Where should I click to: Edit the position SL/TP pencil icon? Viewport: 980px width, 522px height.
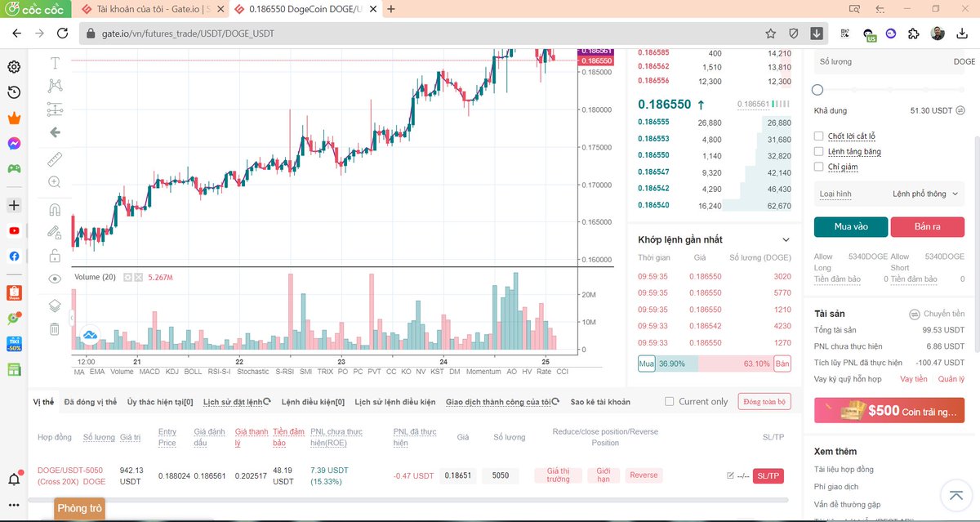point(730,475)
